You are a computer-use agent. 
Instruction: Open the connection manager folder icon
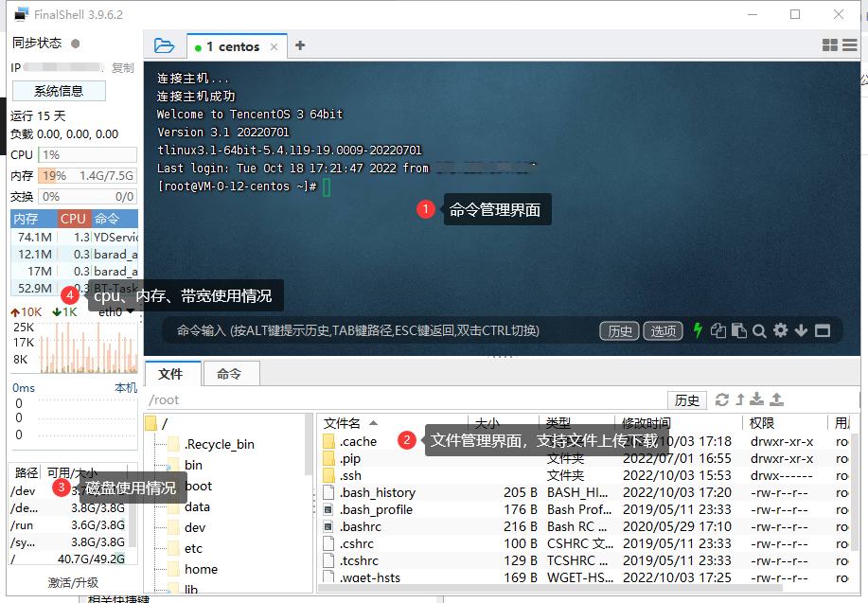(165, 45)
